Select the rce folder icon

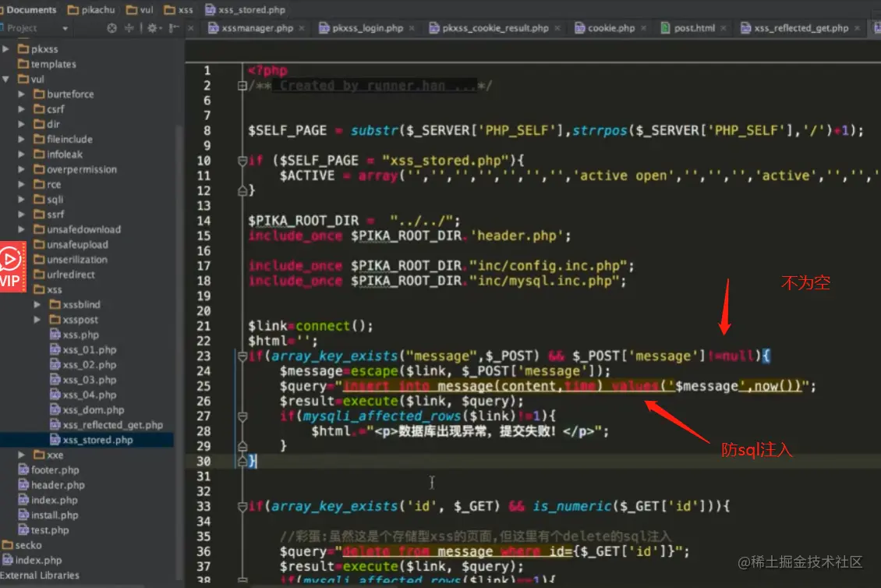[39, 184]
